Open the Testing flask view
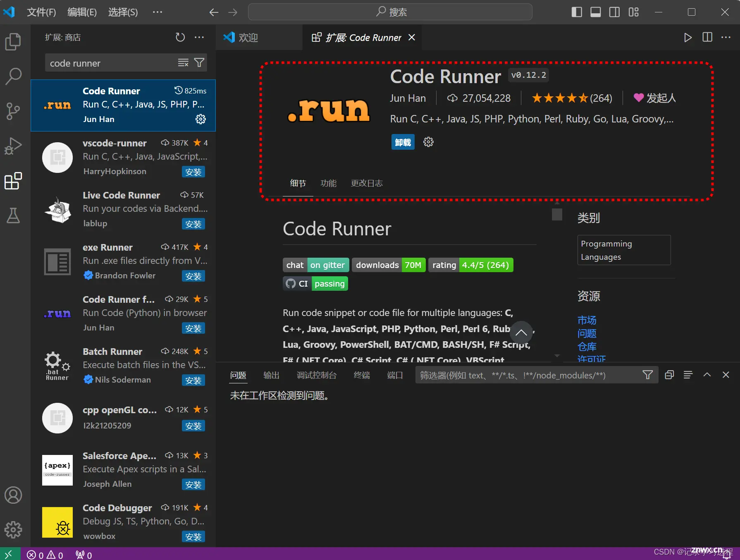Screen dimensions: 740x560 point(13,215)
